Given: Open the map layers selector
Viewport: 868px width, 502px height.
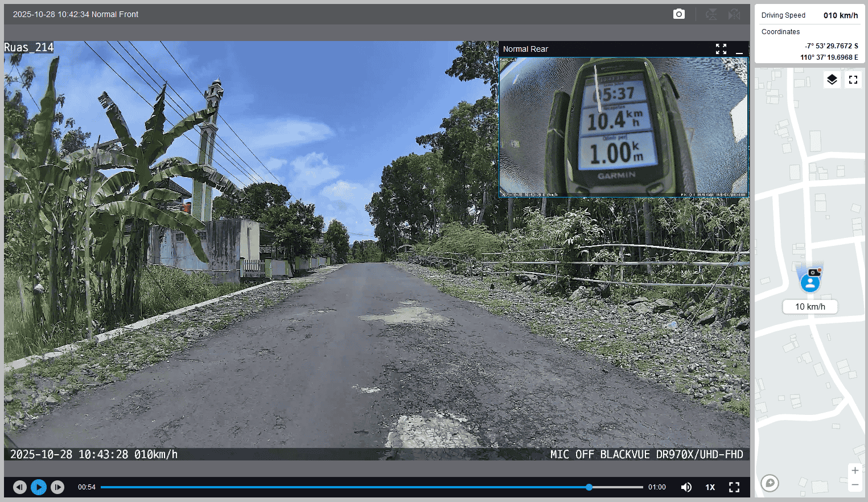Looking at the screenshot, I should [832, 80].
